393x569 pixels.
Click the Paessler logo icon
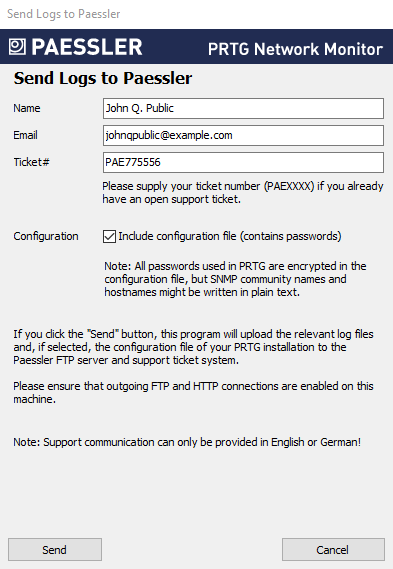point(17,46)
